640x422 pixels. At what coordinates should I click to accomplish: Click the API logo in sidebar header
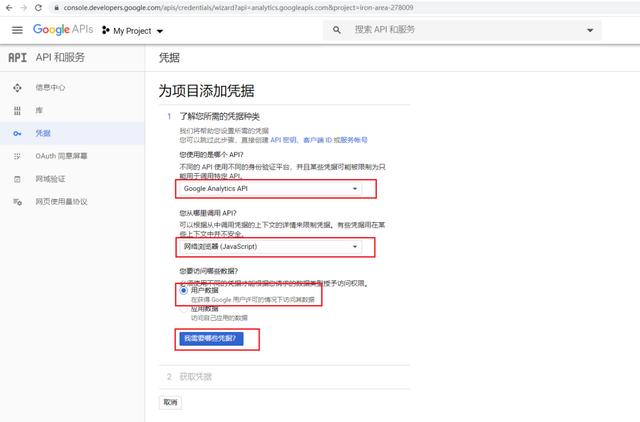click(x=18, y=58)
